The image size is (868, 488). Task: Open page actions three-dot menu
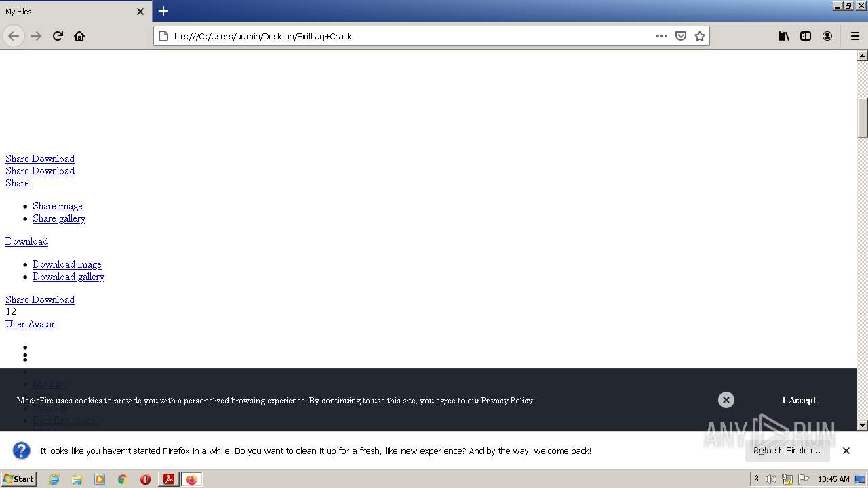point(662,36)
